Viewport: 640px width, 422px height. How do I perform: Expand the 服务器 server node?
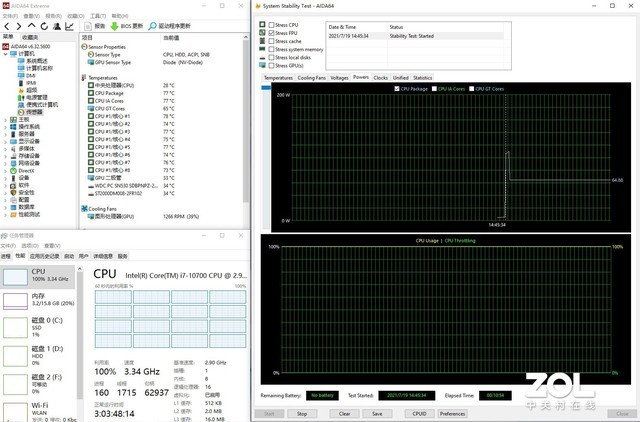(x=5, y=134)
